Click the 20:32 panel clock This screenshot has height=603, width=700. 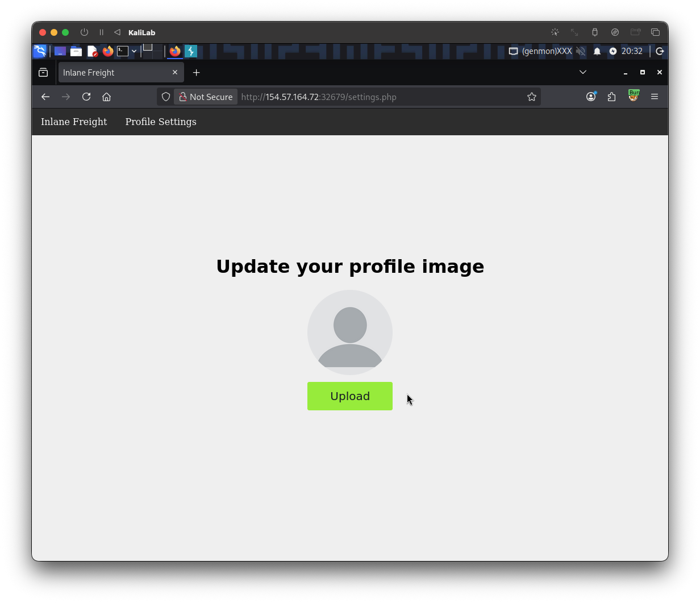click(x=632, y=51)
